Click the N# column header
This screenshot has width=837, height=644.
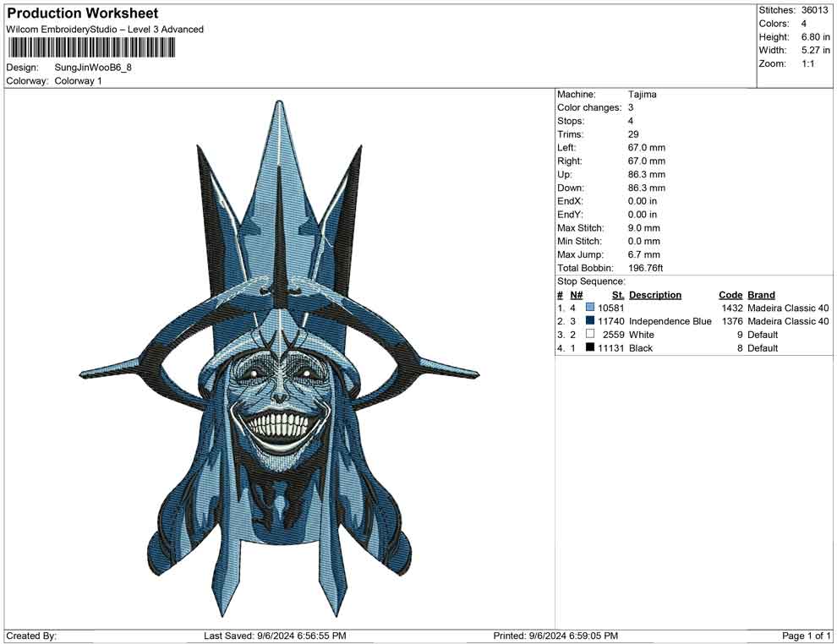point(576,295)
